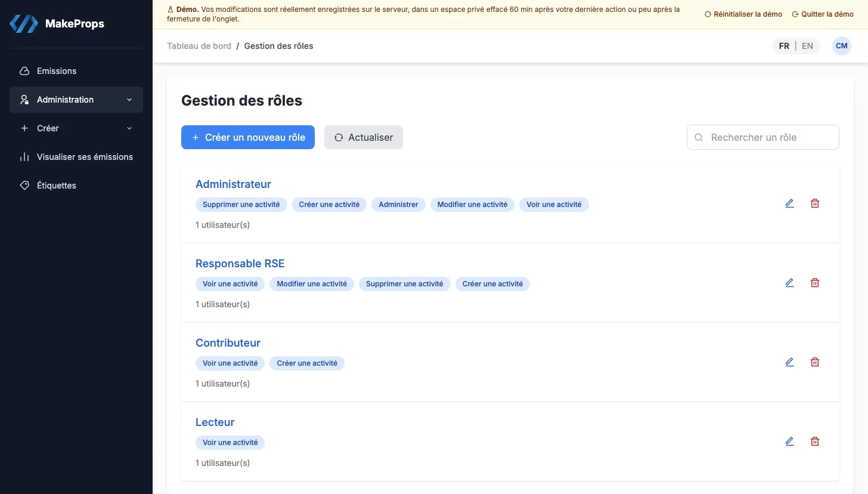Switch language to FR

(x=784, y=46)
